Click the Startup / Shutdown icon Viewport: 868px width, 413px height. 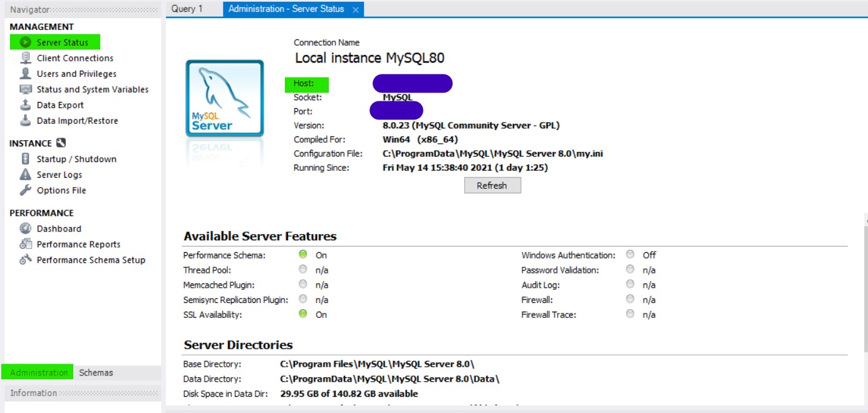pyautogui.click(x=26, y=159)
